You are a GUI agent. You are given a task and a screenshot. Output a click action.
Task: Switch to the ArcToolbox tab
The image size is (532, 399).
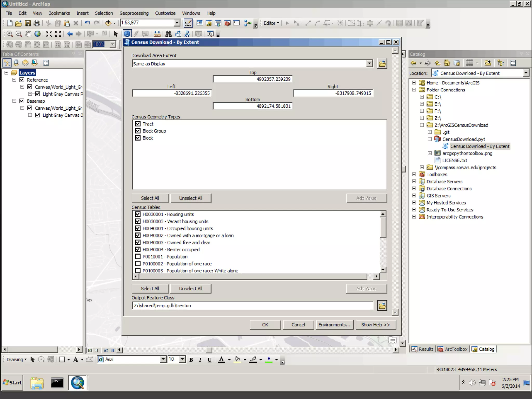[453, 349]
